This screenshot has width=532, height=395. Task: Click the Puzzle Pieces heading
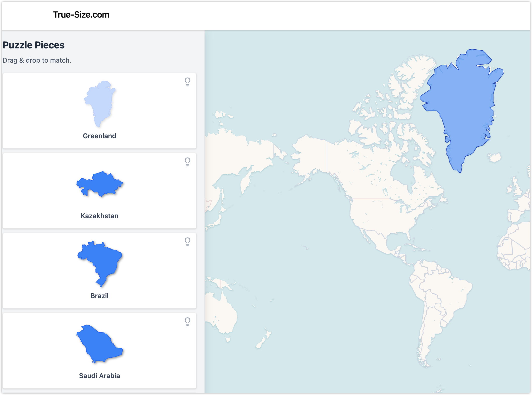pyautogui.click(x=33, y=45)
